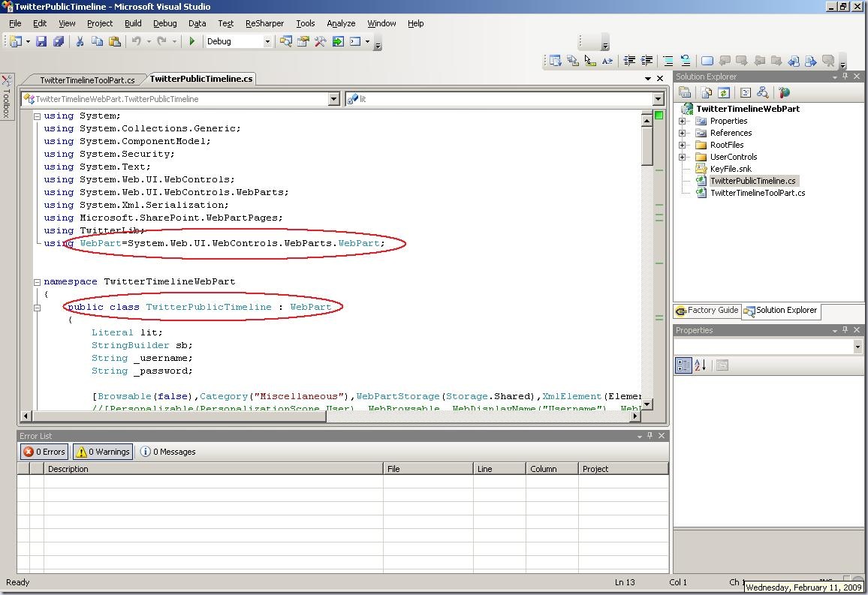Open the Debug menu
The image size is (868, 595).
click(165, 23)
